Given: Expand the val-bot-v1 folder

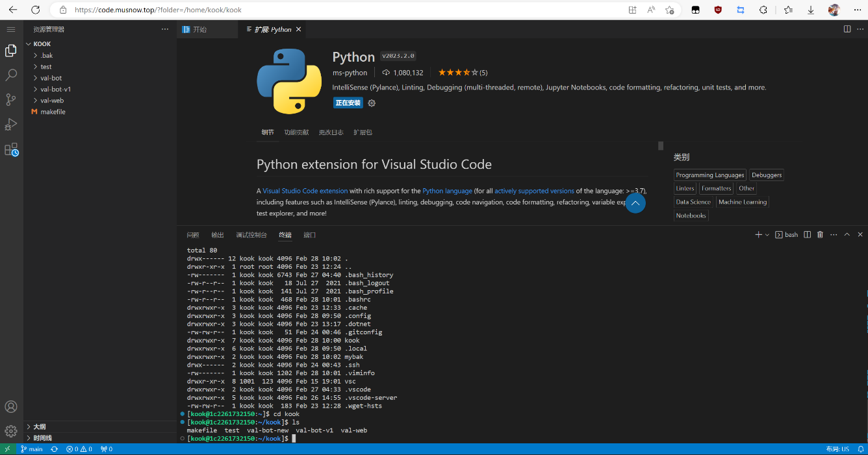Looking at the screenshot, I should pos(100,90).
